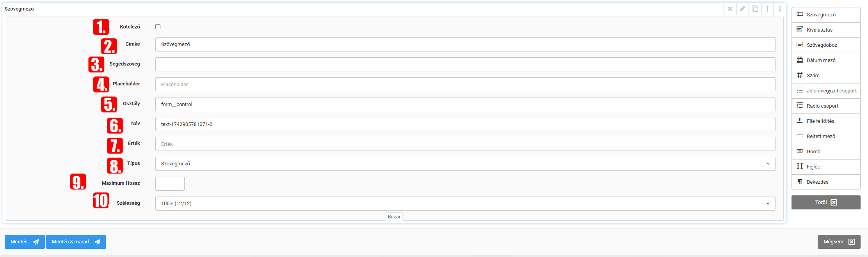Image resolution: width=868 pixels, height=257 pixels.
Task: Click the pencil edit field icon
Action: (x=742, y=9)
